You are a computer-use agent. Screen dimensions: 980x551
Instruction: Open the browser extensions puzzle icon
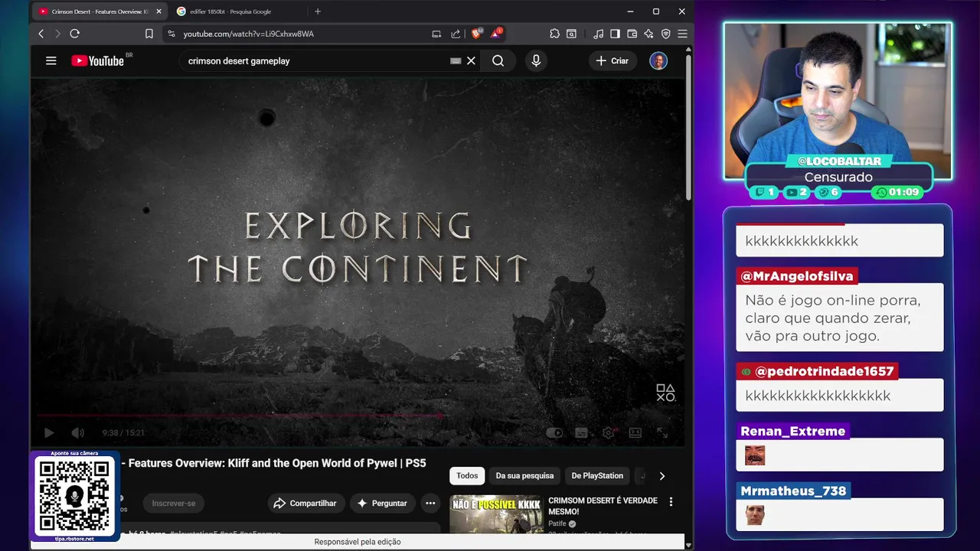click(554, 34)
